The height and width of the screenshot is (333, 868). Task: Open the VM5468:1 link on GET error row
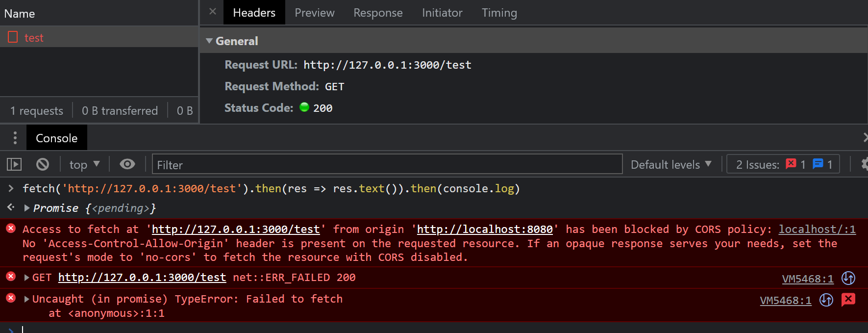(x=807, y=279)
